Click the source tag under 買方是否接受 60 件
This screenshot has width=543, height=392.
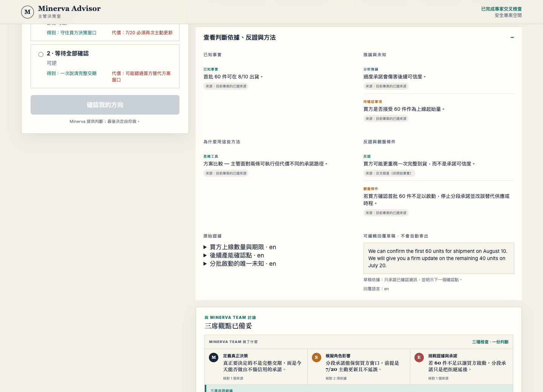tap(386, 119)
